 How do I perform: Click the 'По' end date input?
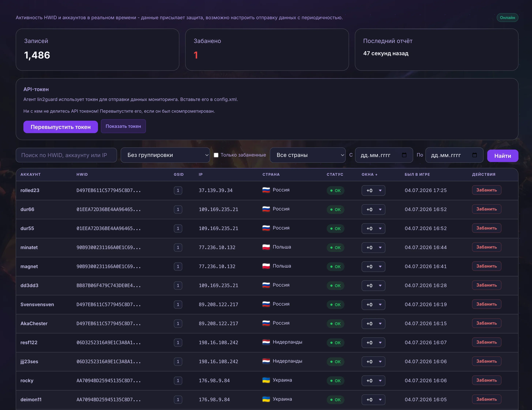tap(454, 155)
